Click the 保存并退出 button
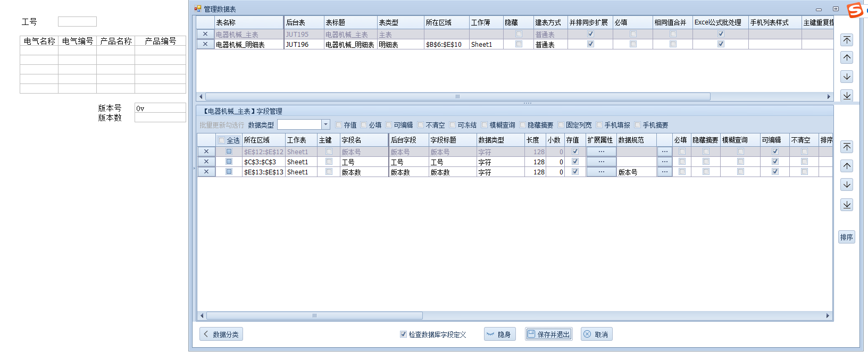 [548, 334]
